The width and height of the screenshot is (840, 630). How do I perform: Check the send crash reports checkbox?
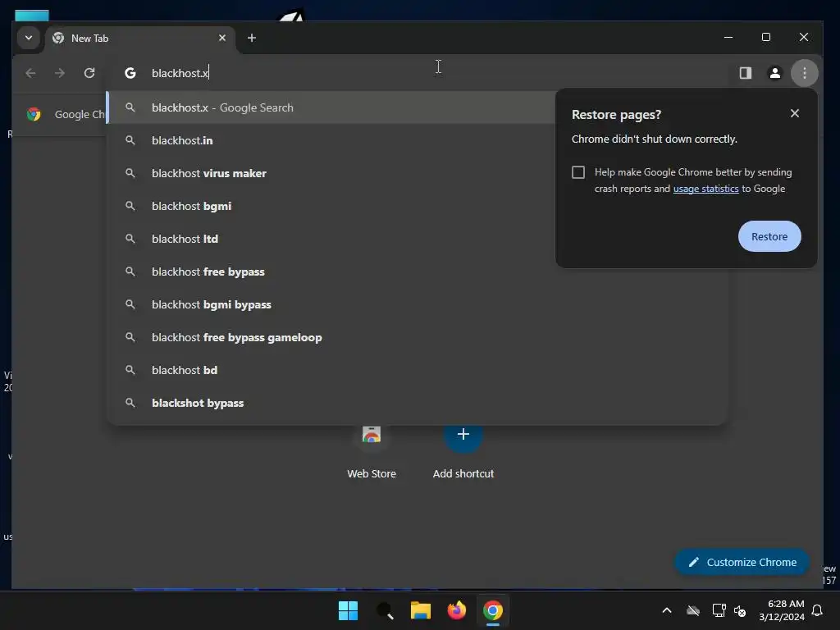tap(578, 172)
